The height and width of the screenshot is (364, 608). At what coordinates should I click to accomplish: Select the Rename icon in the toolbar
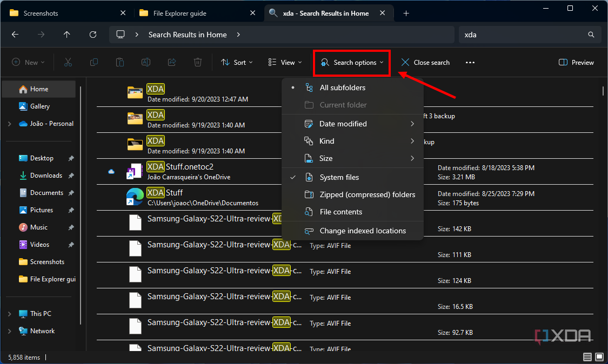click(145, 62)
